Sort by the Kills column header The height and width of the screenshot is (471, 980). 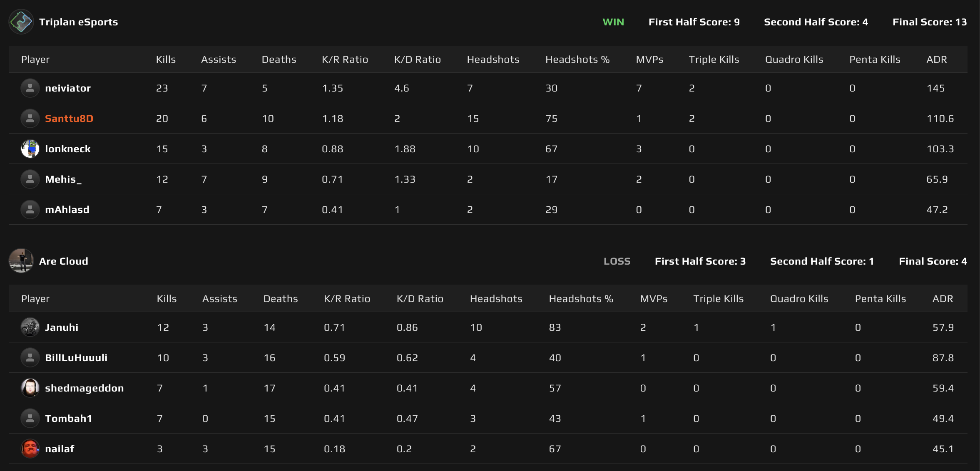point(166,59)
